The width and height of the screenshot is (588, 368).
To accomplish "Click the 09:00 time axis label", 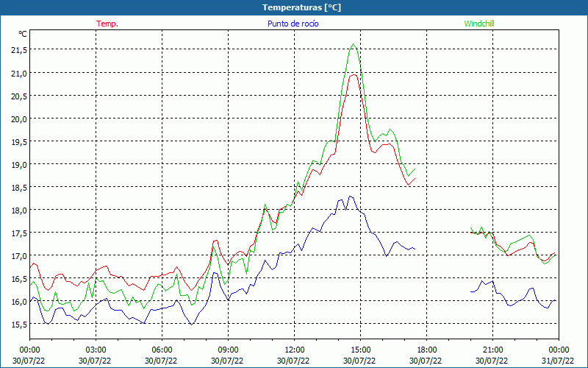I will pyautogui.click(x=228, y=350).
